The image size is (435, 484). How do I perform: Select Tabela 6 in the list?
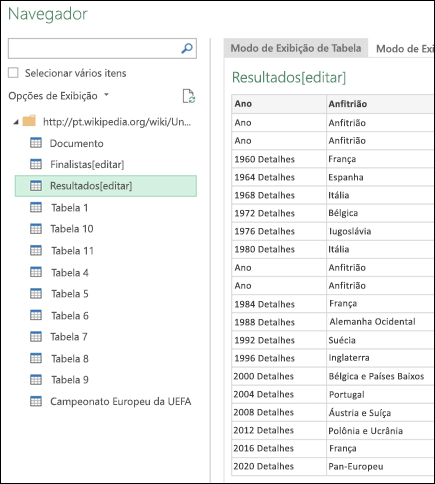70,315
